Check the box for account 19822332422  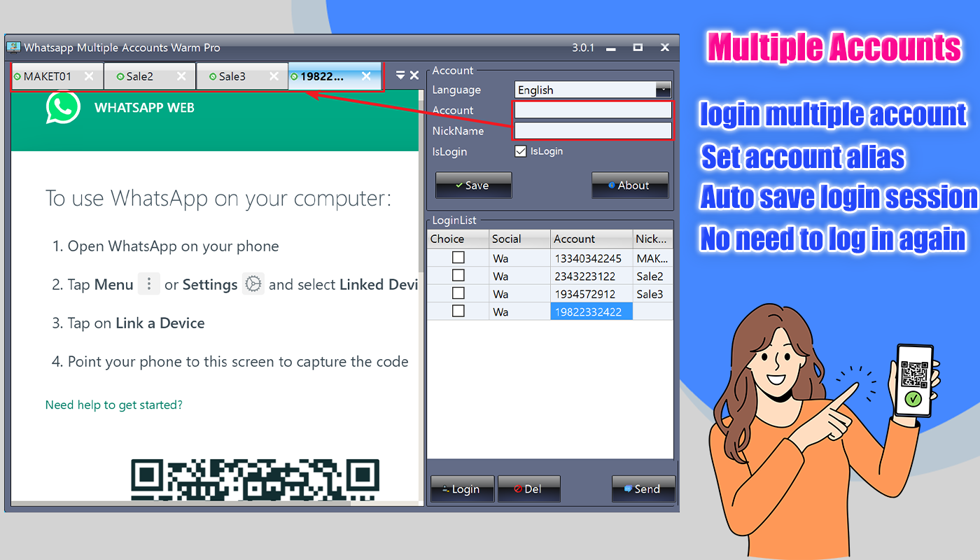point(458,311)
